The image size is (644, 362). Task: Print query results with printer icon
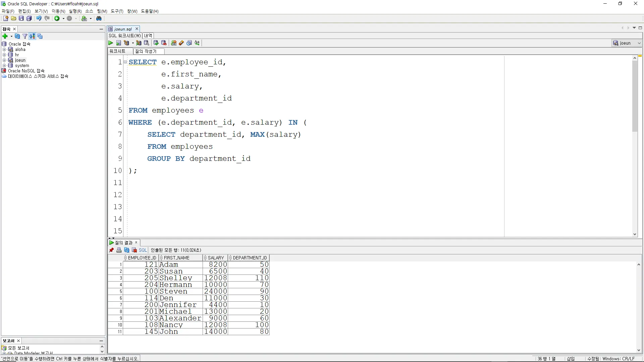coord(119,250)
